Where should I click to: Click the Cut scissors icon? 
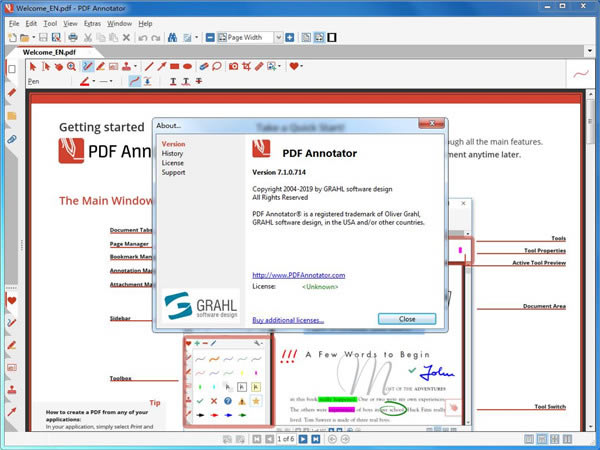click(88, 38)
